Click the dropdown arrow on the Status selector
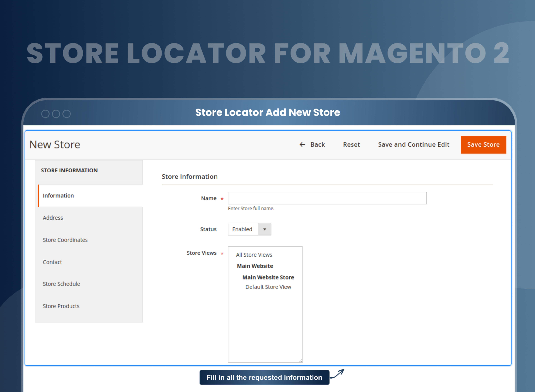The image size is (535, 392). click(x=265, y=229)
